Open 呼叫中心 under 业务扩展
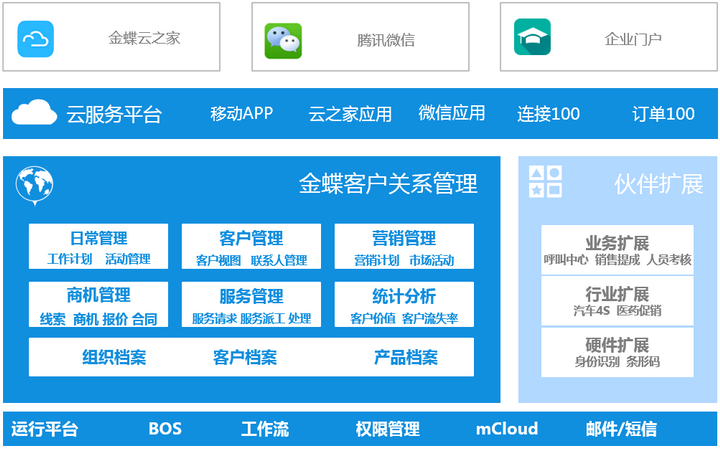The image size is (720, 449). pos(566,260)
